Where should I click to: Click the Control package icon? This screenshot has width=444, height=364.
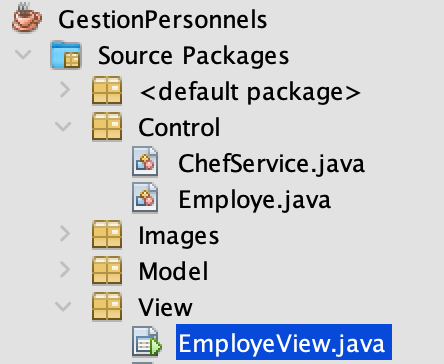(x=107, y=126)
